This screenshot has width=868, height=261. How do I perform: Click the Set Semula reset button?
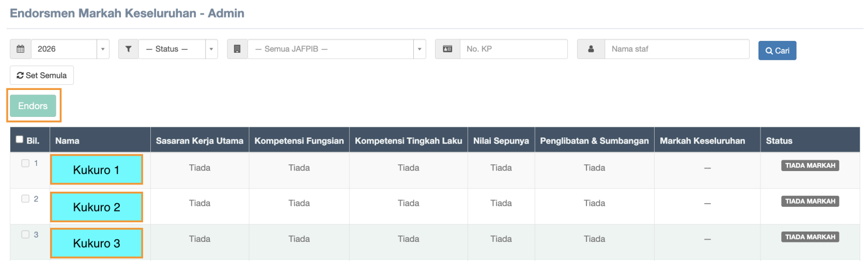click(42, 75)
